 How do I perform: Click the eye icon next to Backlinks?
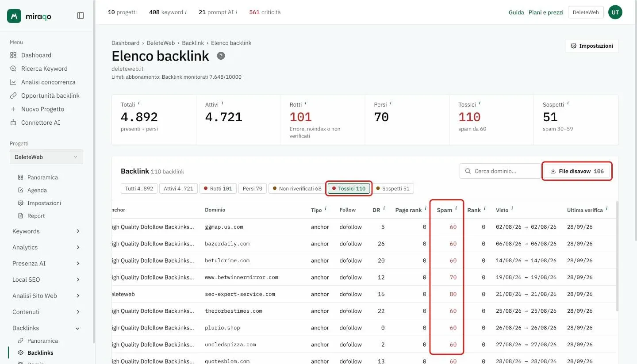pos(20,353)
